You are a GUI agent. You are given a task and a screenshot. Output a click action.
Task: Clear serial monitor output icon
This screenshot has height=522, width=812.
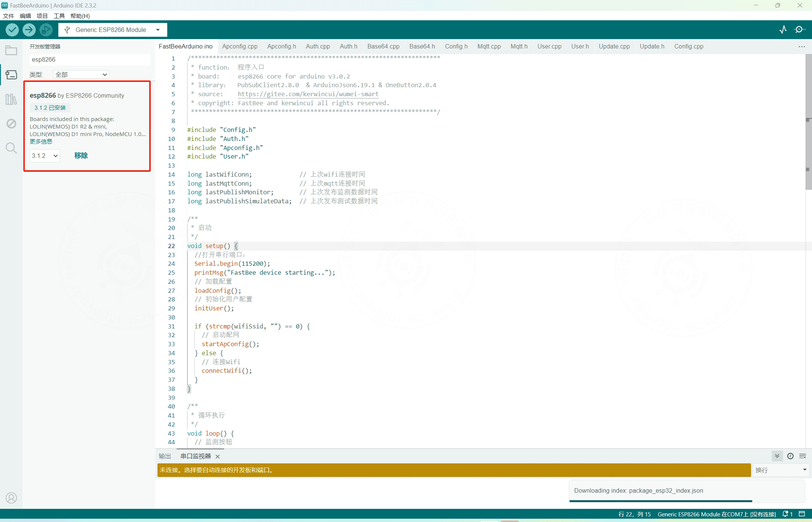tap(802, 456)
